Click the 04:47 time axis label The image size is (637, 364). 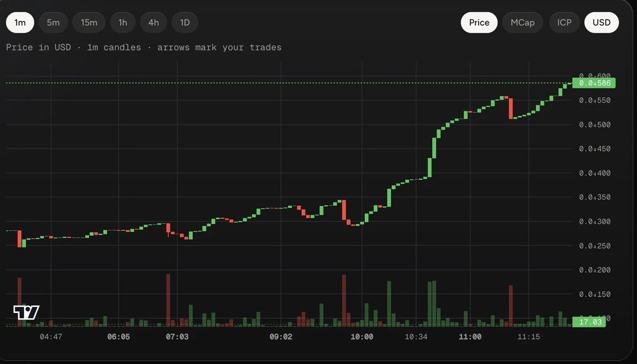click(x=51, y=336)
